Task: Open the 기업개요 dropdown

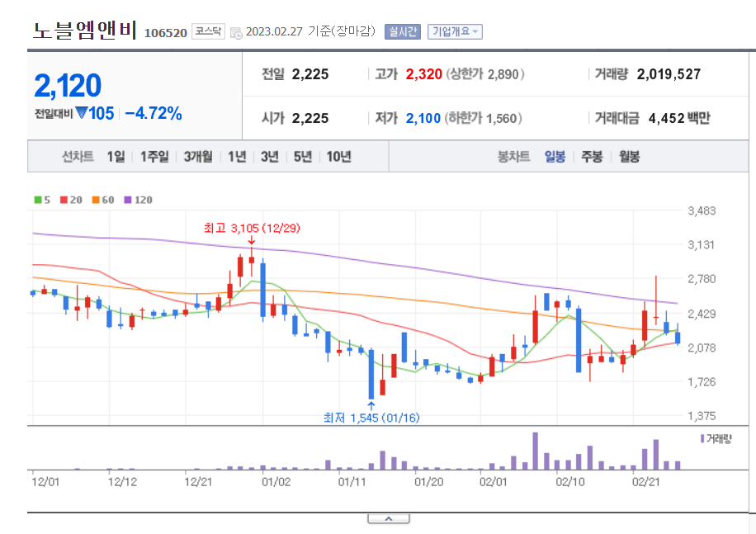Action: pyautogui.click(x=455, y=32)
